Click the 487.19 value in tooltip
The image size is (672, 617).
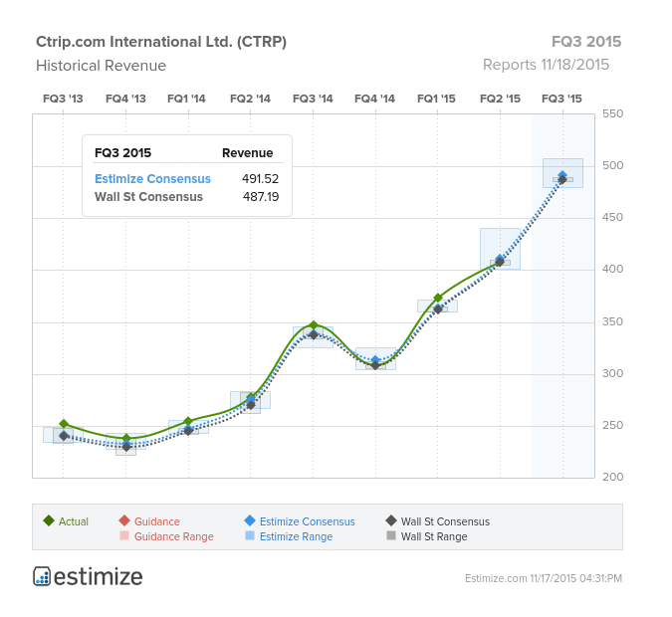(261, 197)
